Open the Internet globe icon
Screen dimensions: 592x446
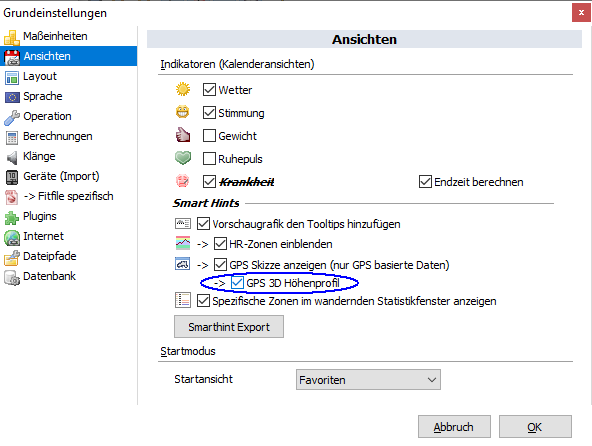click(x=12, y=237)
